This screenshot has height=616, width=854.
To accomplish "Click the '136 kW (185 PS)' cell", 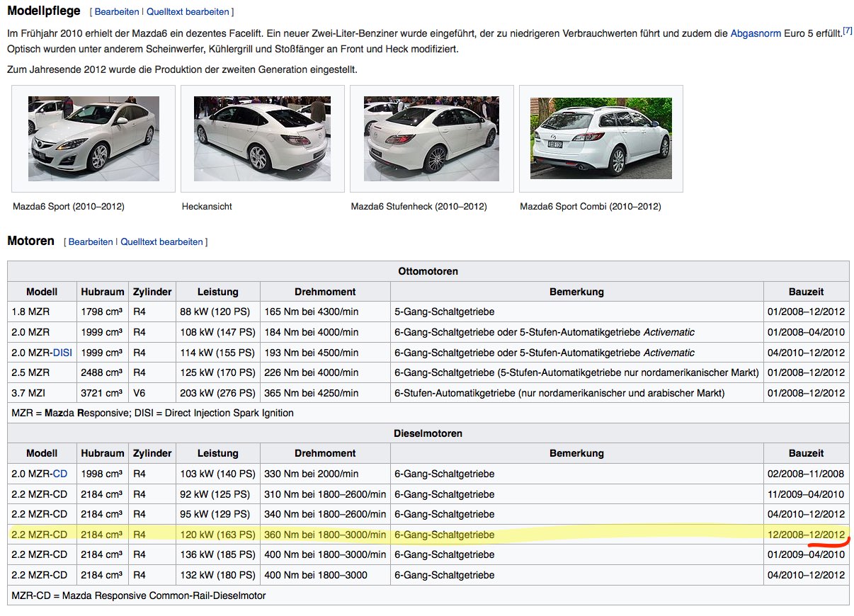I will click(218, 554).
